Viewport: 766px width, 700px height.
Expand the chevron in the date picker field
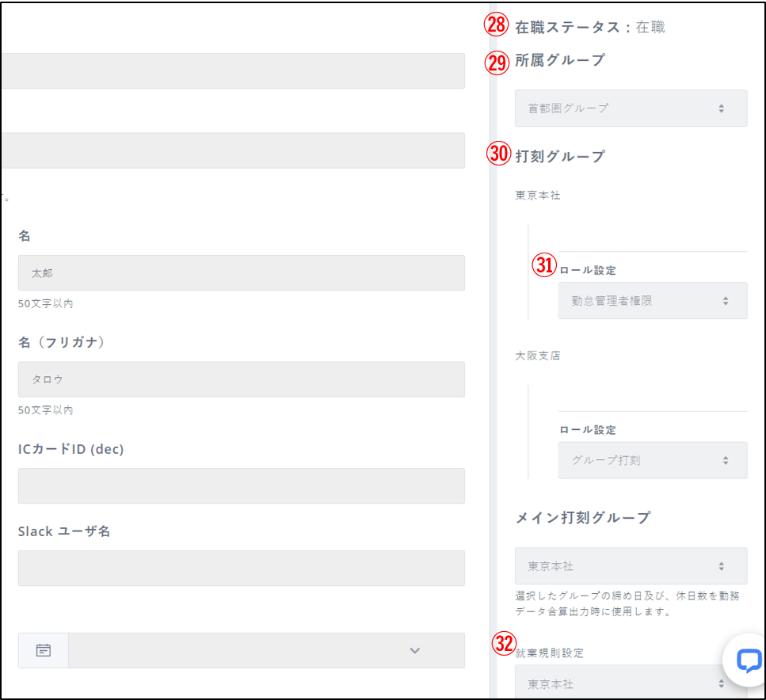pos(414,650)
